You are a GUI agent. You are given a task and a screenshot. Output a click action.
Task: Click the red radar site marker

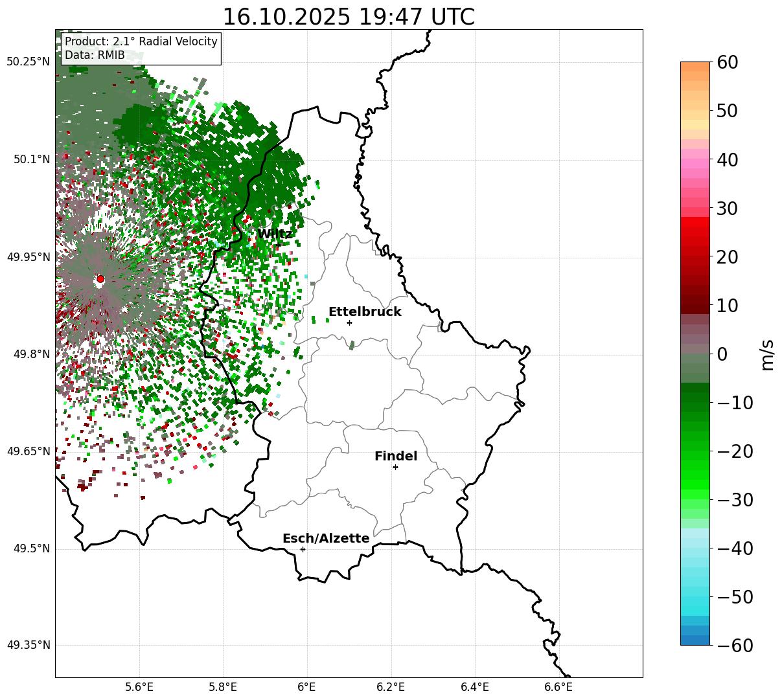click(100, 279)
